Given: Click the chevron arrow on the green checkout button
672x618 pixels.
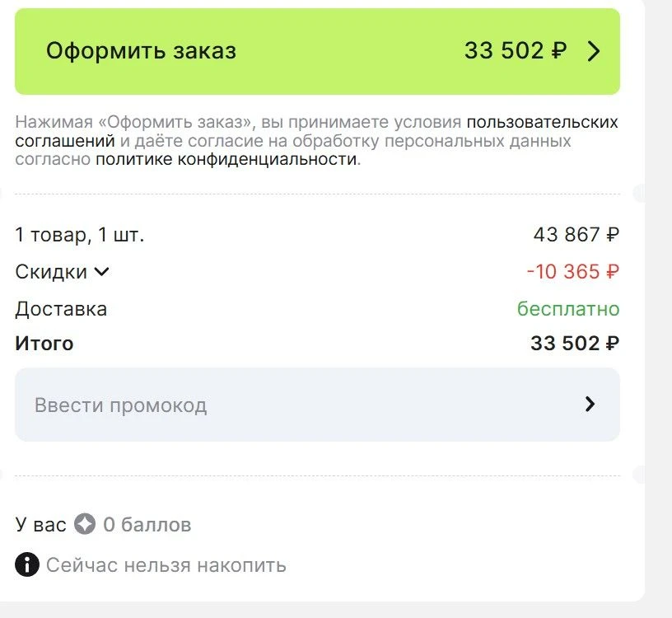Looking at the screenshot, I should click(594, 51).
